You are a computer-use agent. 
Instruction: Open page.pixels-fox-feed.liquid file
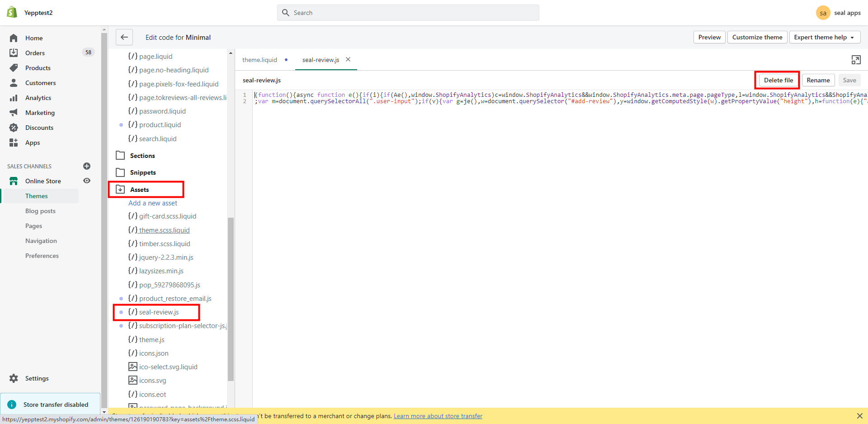(173, 84)
